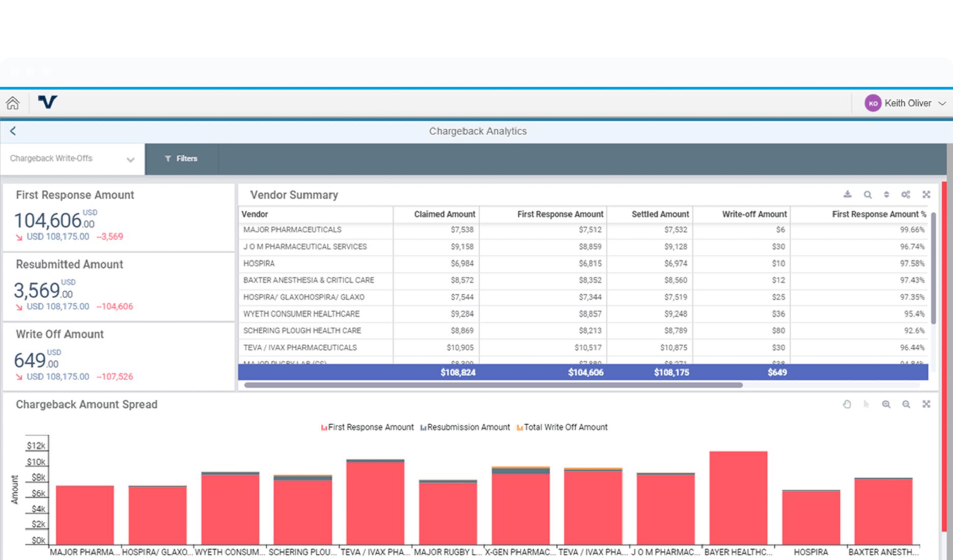953x560 pixels.
Task: Select the pan hand tool on chart
Action: coord(847,404)
